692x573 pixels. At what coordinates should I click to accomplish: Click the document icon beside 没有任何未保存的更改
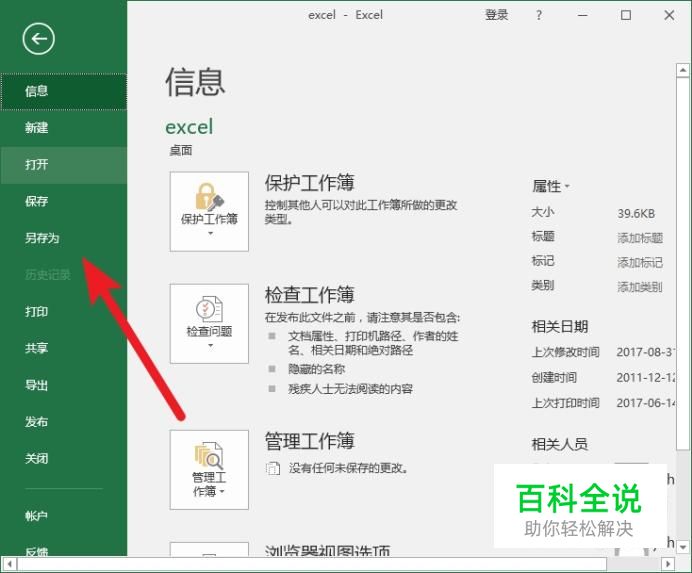click(273, 468)
